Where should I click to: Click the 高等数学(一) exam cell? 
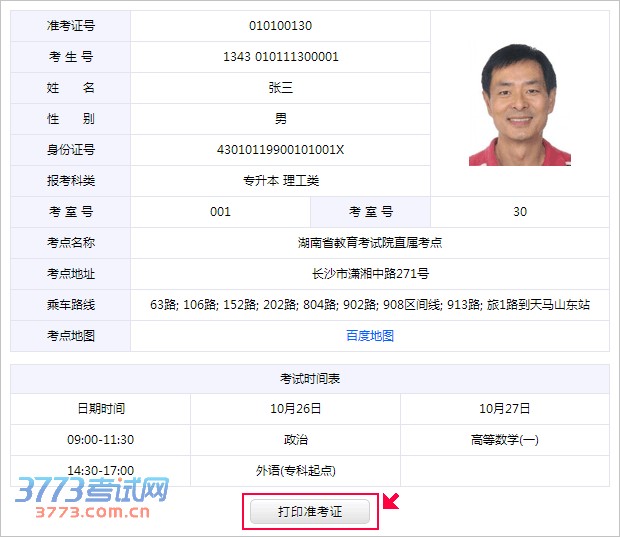[504, 440]
